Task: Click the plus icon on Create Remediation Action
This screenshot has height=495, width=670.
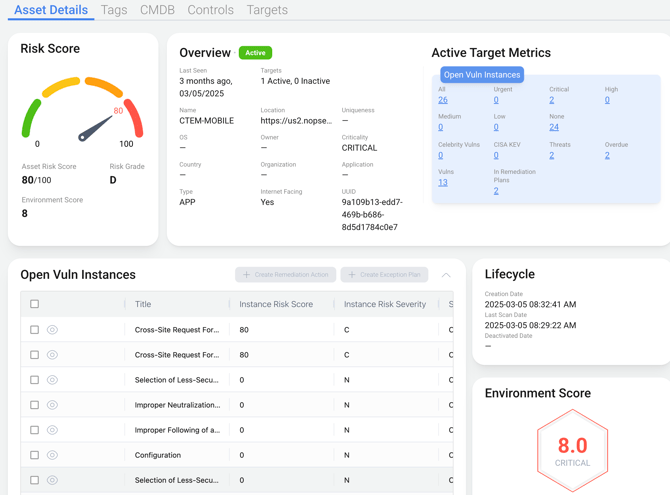Action: click(x=247, y=275)
